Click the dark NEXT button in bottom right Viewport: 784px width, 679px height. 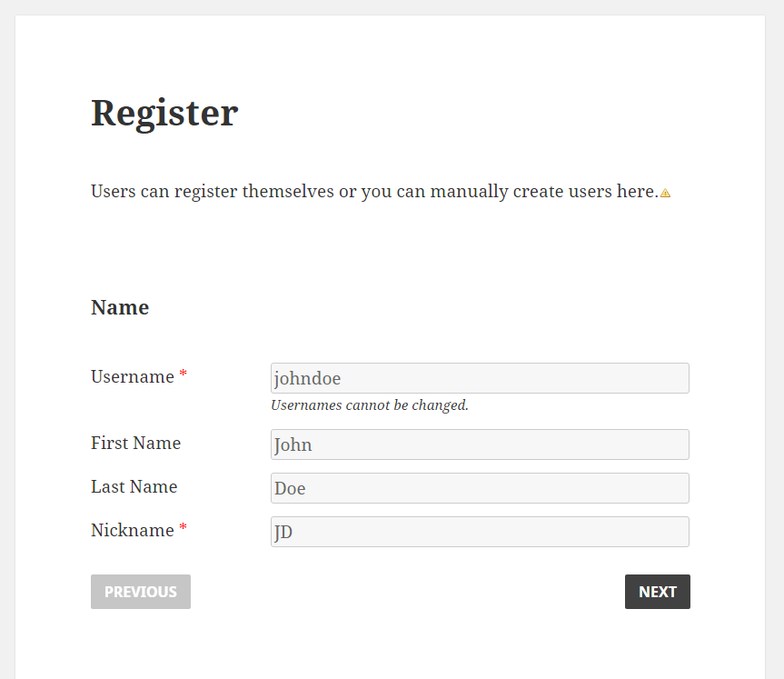[657, 591]
